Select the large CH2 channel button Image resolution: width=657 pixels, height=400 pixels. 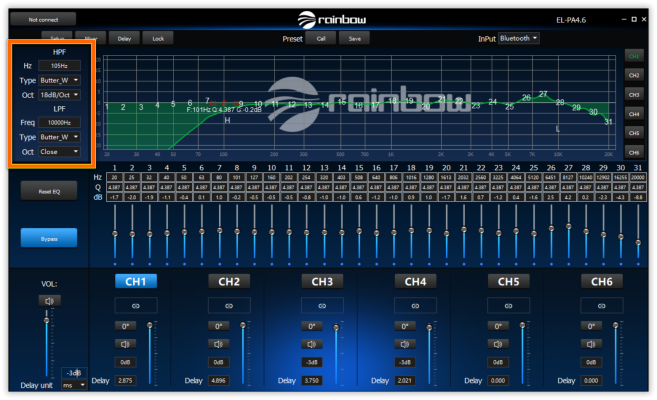(x=229, y=281)
